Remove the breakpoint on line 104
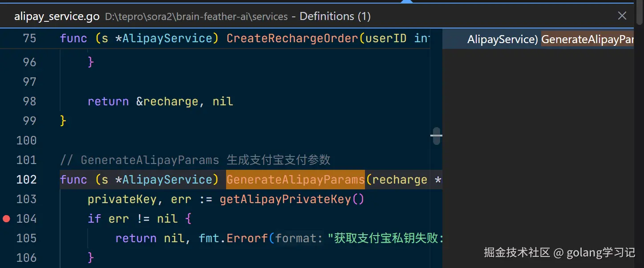644x268 pixels. pyautogui.click(x=6, y=219)
